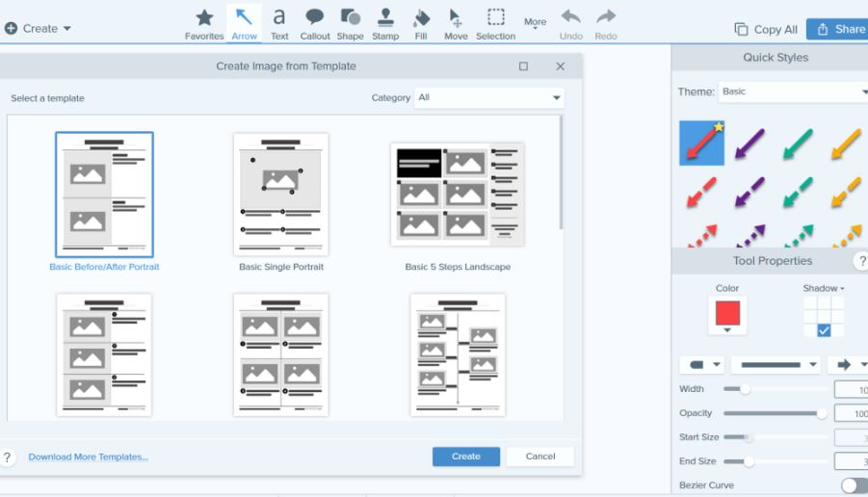Toggle the Bezier Curve switch
The height and width of the screenshot is (497, 868).
(855, 485)
